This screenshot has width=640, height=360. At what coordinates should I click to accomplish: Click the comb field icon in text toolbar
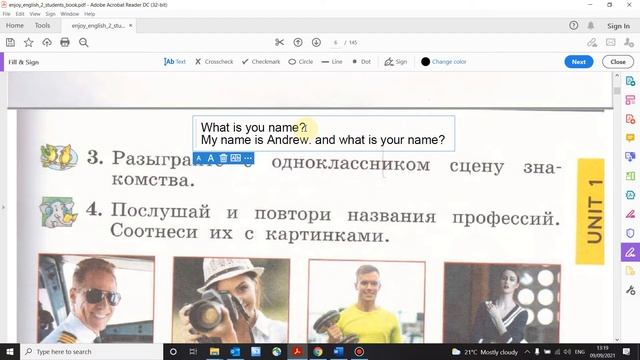click(x=236, y=158)
